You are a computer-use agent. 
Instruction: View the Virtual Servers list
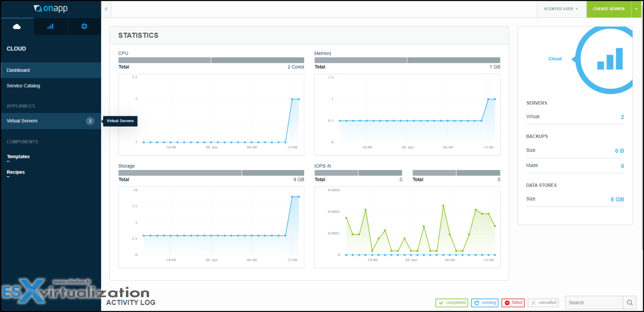coord(22,121)
